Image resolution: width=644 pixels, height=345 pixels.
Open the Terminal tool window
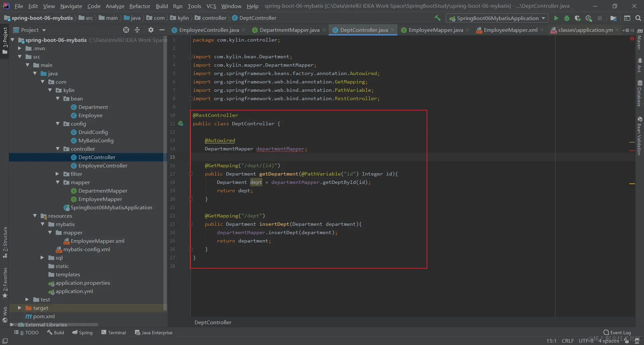114,333
